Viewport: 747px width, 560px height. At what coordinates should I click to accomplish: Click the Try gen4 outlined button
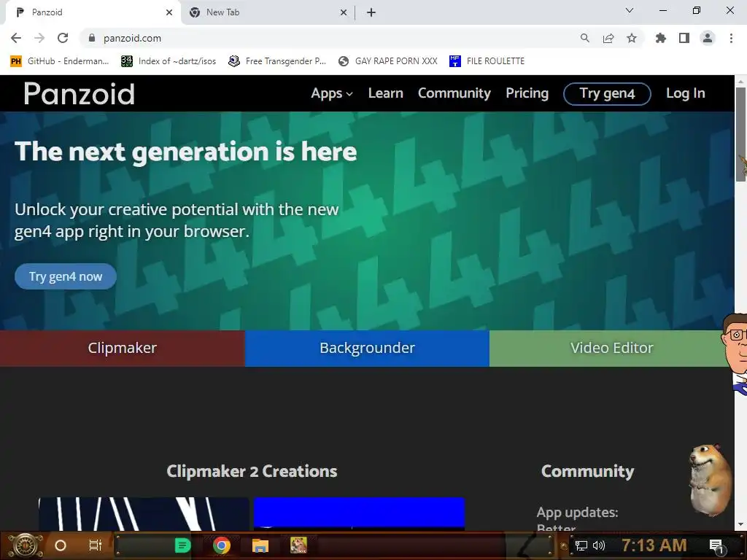click(607, 94)
